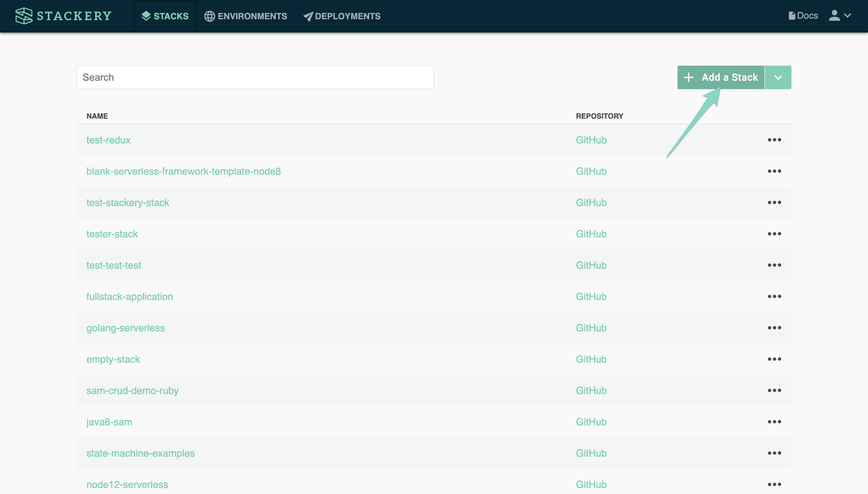Open the test-test-test stack
The width and height of the screenshot is (868, 494).
point(113,265)
